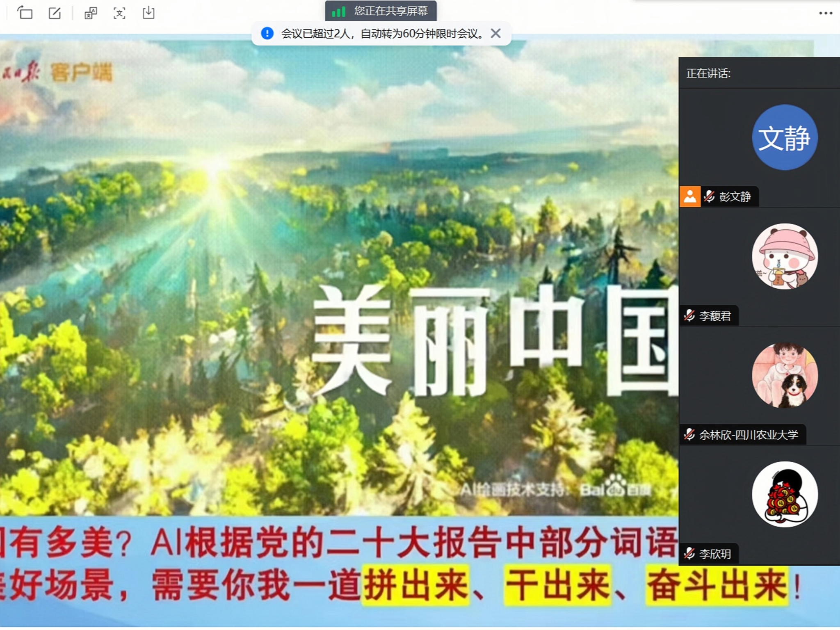Dismiss the 60-minute meeting limit notification
This screenshot has height=630, width=840.
tap(495, 33)
